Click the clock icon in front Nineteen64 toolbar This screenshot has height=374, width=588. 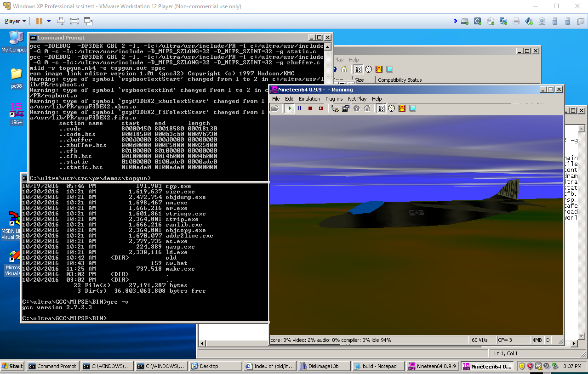(392, 108)
